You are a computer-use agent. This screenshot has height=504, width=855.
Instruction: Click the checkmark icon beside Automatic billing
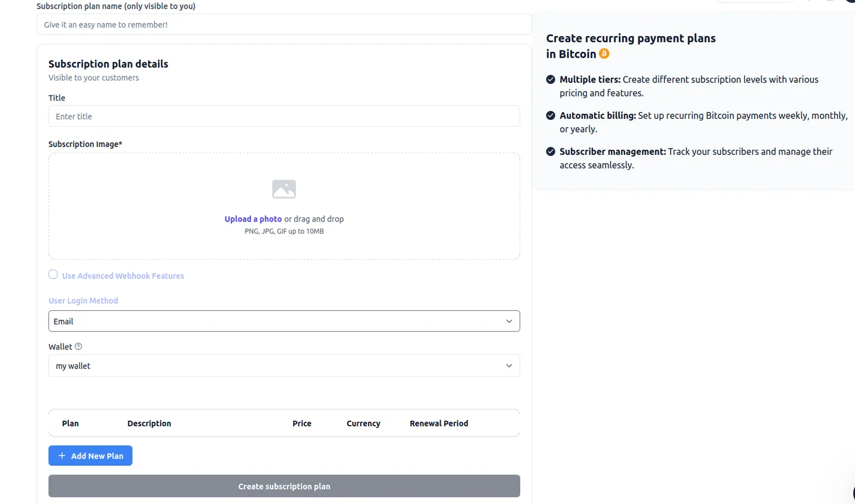pos(551,115)
